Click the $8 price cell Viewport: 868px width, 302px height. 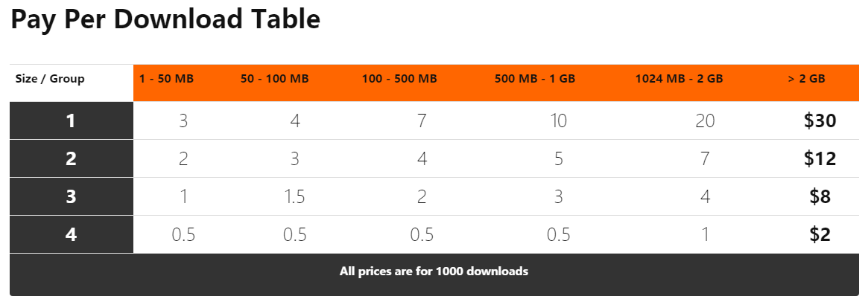coord(820,196)
